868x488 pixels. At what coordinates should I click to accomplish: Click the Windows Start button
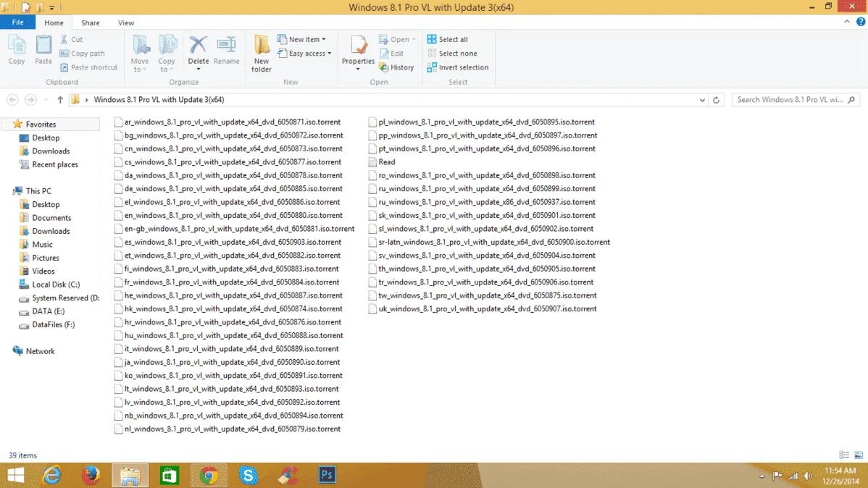pyautogui.click(x=15, y=475)
